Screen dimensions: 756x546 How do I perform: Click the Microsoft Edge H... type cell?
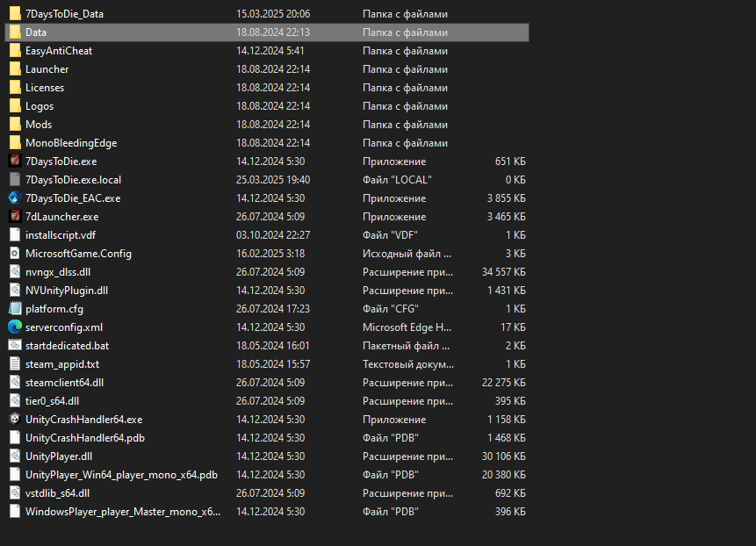pyautogui.click(x=407, y=327)
